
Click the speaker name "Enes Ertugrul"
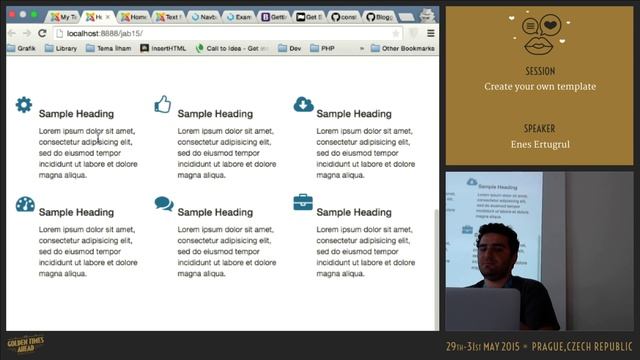point(540,144)
